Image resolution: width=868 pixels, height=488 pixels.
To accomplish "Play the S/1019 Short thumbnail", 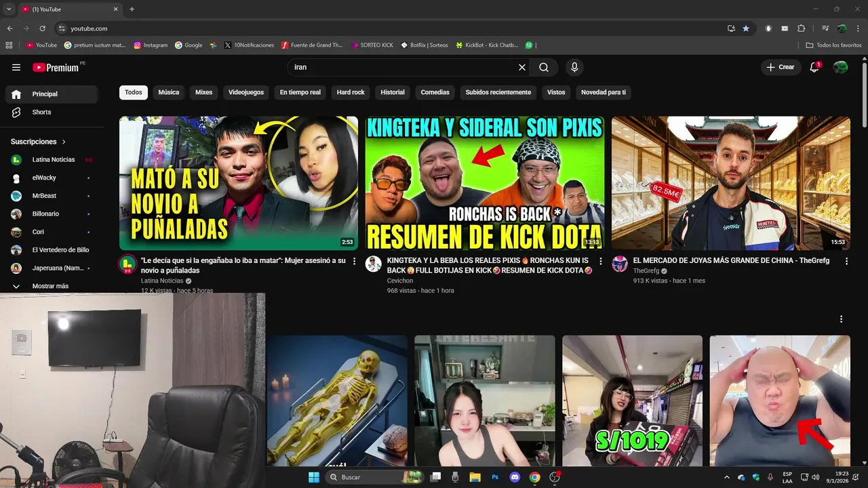I will pyautogui.click(x=632, y=401).
